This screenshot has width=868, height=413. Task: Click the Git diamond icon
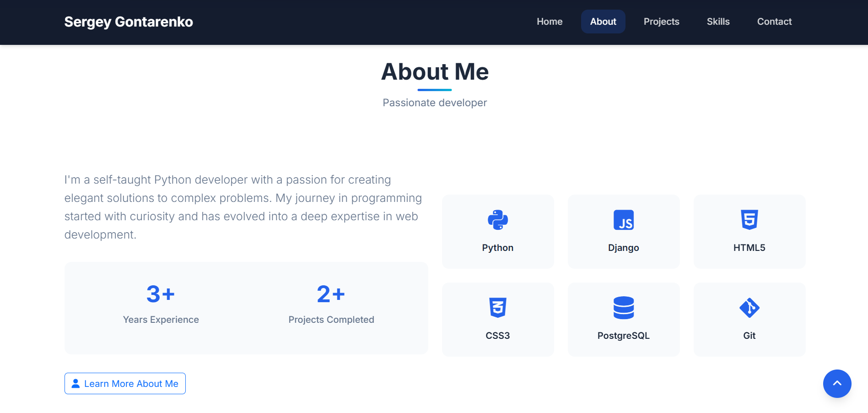[x=749, y=308]
